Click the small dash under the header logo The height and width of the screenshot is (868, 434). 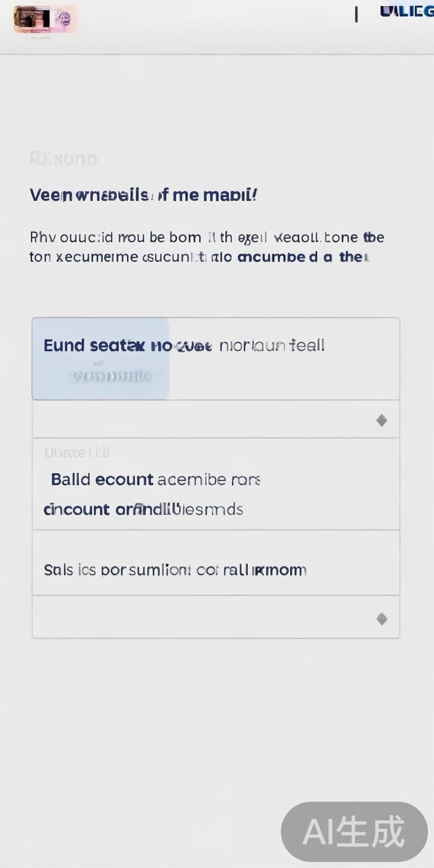click(40, 37)
